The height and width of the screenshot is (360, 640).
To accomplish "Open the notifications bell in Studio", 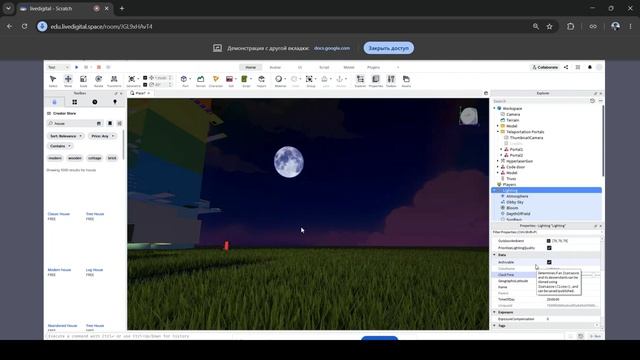I will pos(590,67).
